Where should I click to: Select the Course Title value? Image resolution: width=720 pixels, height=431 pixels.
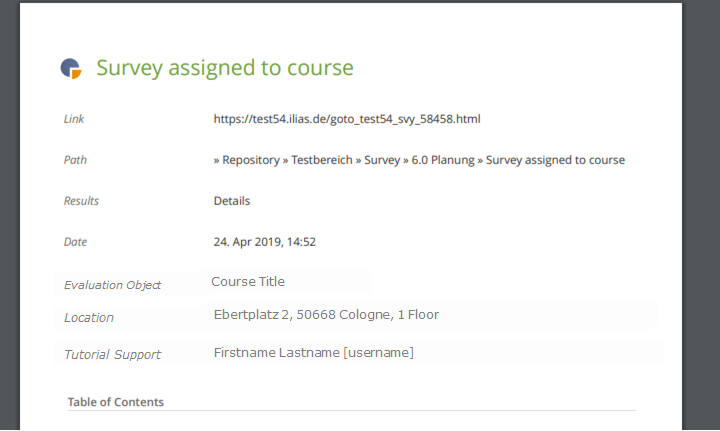tap(248, 282)
